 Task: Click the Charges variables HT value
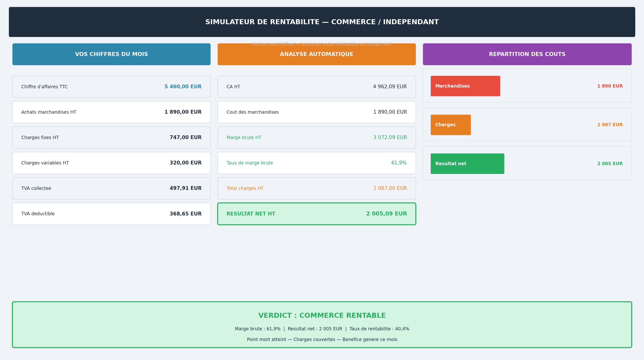(185, 163)
